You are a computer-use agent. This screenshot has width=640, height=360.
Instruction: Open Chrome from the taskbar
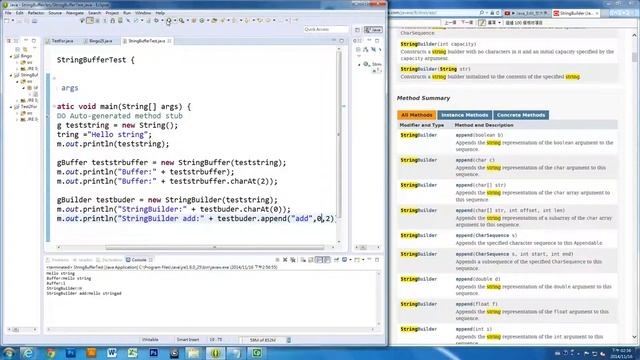(51, 353)
